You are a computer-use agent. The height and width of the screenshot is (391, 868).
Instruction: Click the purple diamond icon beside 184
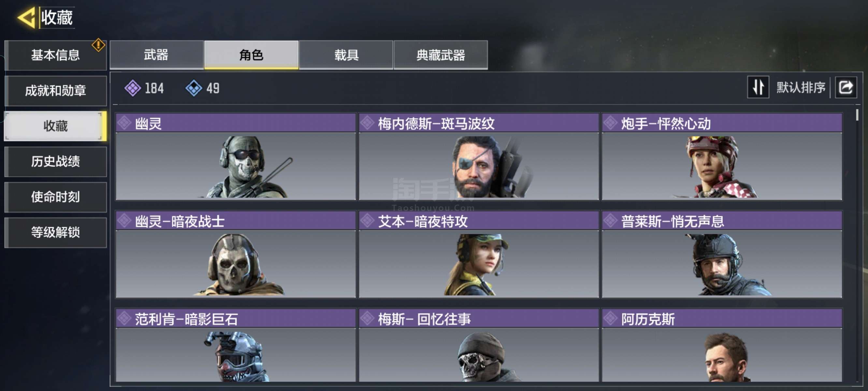tap(133, 88)
